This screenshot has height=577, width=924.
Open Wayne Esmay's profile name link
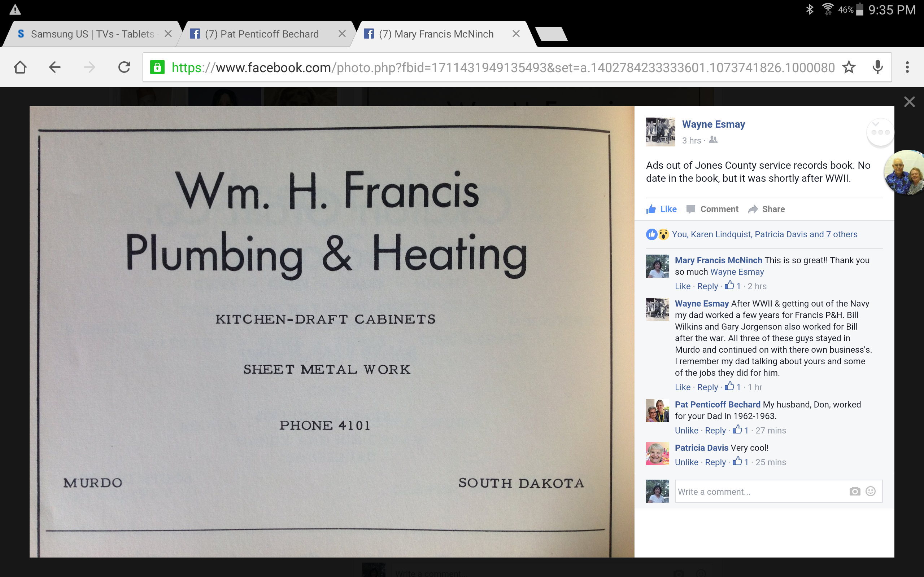tap(713, 124)
